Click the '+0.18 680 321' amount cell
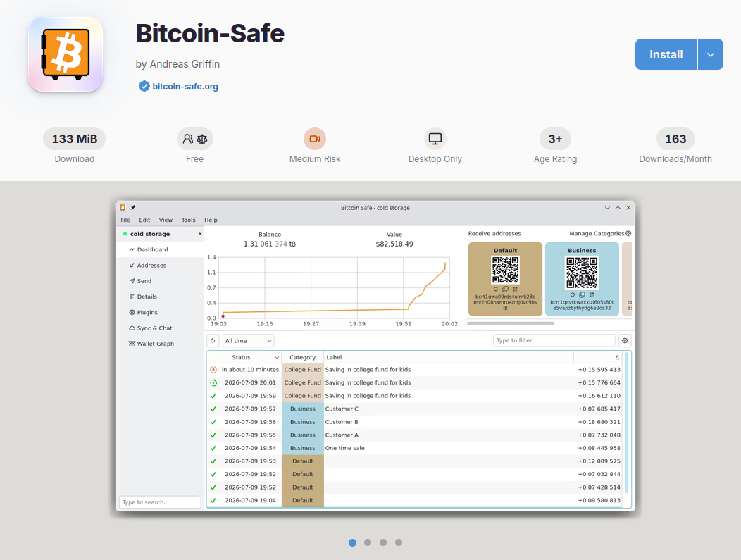Screen dimensions: 741x560 598,422
